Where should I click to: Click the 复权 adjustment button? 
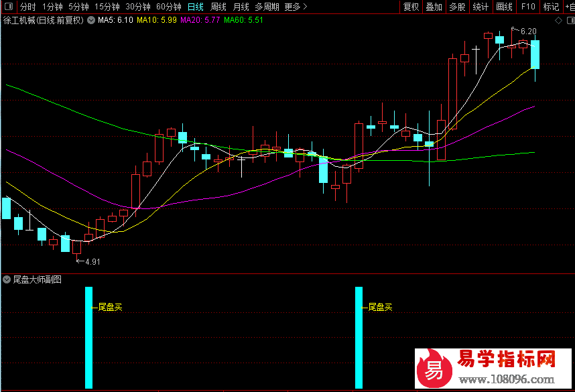411,7
